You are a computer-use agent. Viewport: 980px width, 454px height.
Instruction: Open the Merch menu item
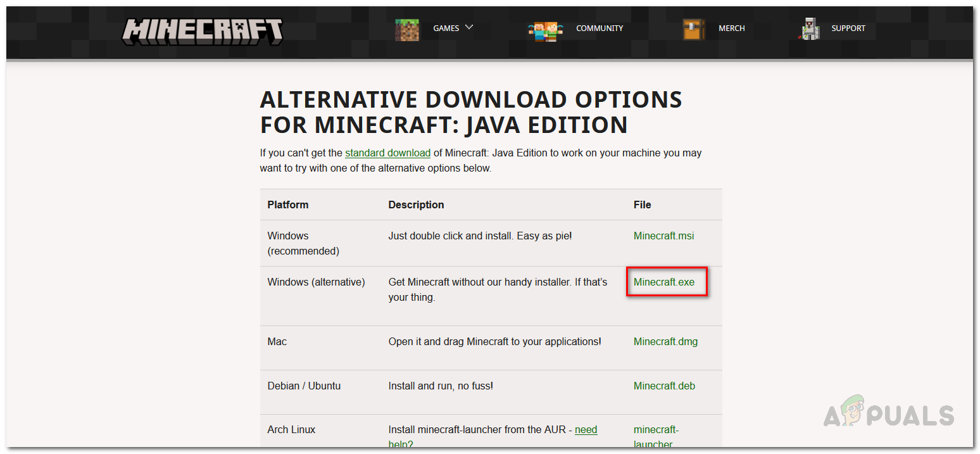click(x=731, y=28)
